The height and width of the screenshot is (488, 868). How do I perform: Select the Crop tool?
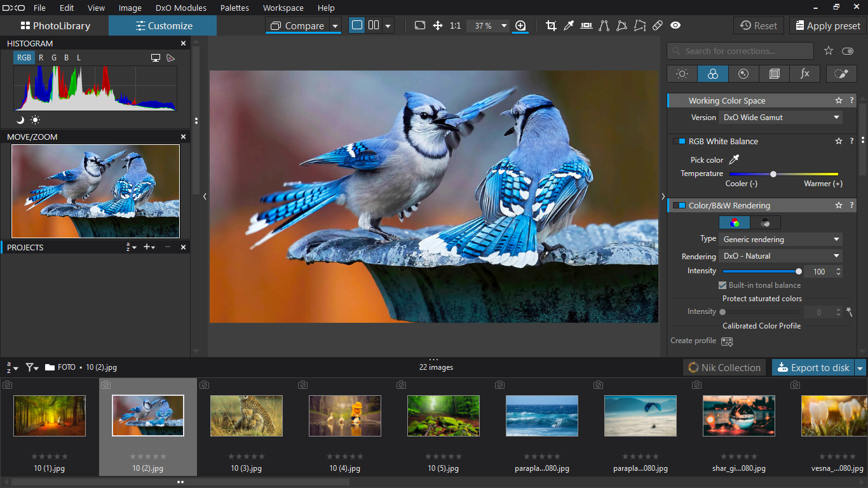pos(551,25)
